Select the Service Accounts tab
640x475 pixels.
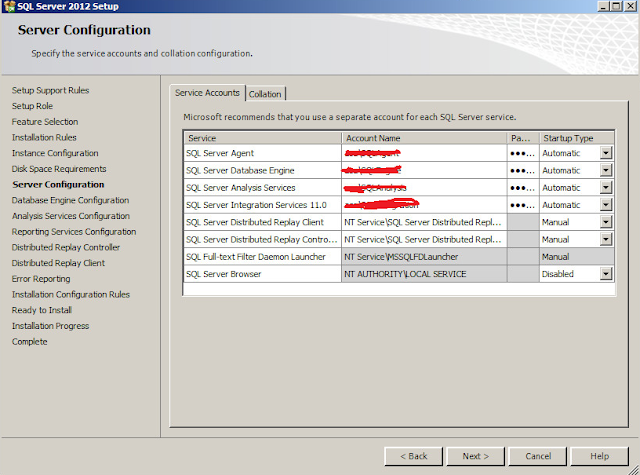(x=207, y=93)
